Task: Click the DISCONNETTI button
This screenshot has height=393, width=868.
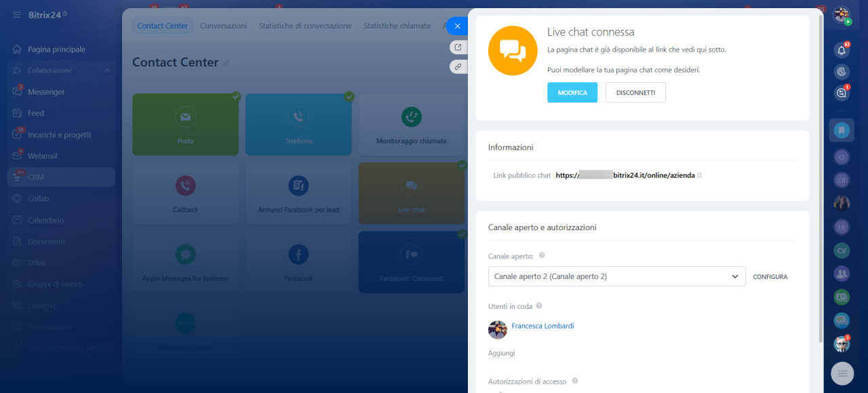Action: [x=635, y=93]
